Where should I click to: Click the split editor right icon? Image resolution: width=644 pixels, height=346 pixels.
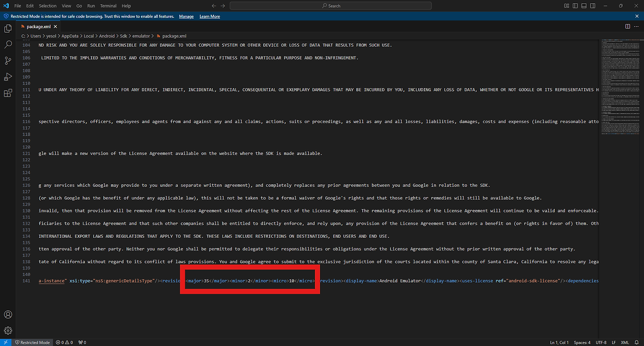tap(627, 26)
